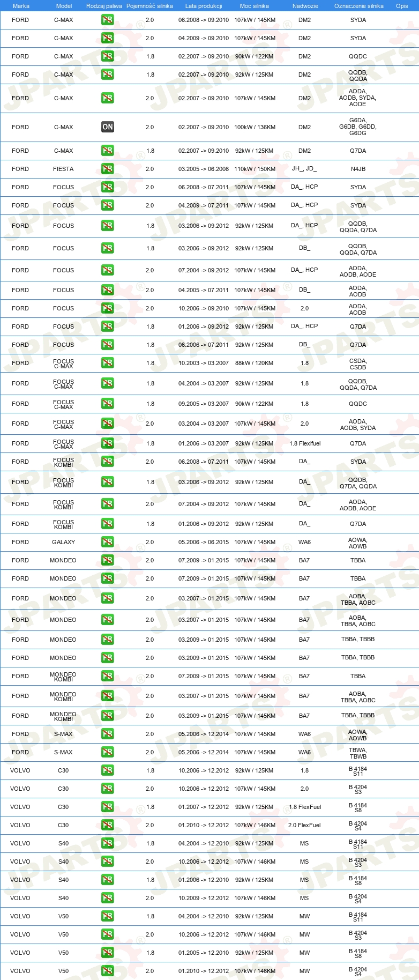Viewport: 419px width, 980px height.
Task: Click the petrol icon in the Volvo S40 04.2004 row
Action: [x=108, y=843]
